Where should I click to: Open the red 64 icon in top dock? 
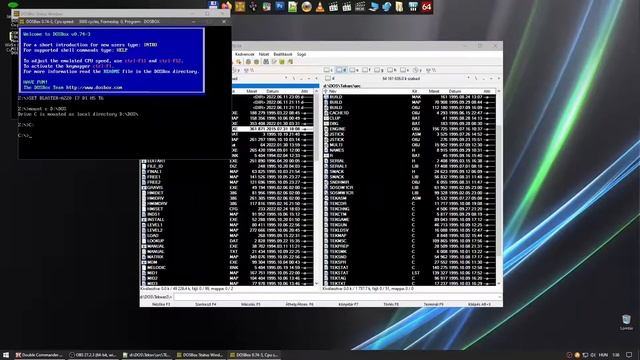(427, 7)
